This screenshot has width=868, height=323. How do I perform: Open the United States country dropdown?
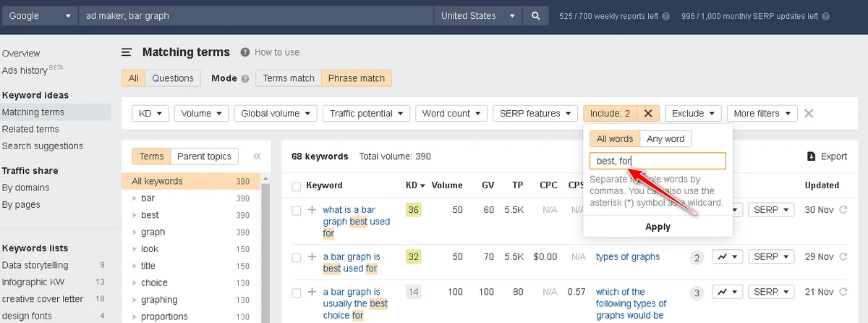click(x=479, y=16)
